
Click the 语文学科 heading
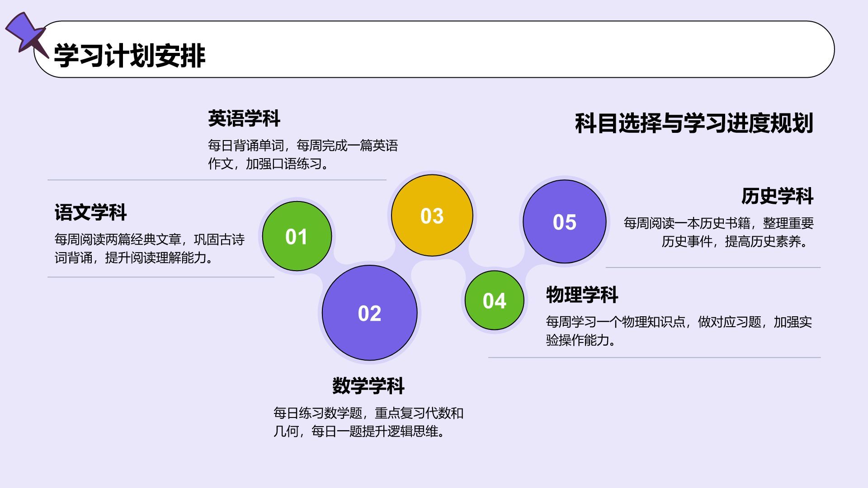click(x=90, y=212)
